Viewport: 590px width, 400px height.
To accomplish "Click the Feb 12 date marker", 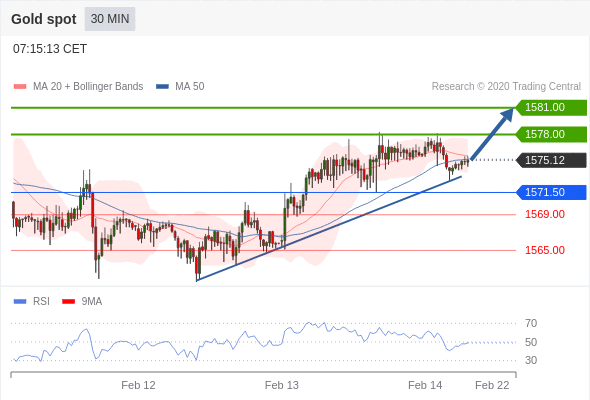I will click(x=138, y=385).
